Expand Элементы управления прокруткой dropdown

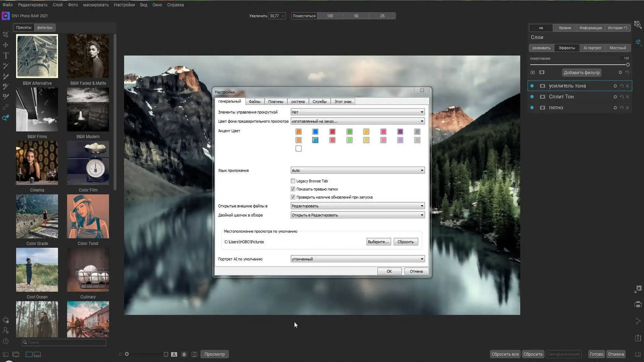(x=357, y=112)
